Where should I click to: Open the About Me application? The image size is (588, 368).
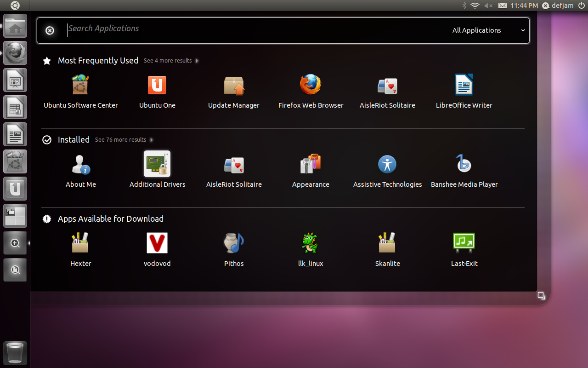pos(81,171)
